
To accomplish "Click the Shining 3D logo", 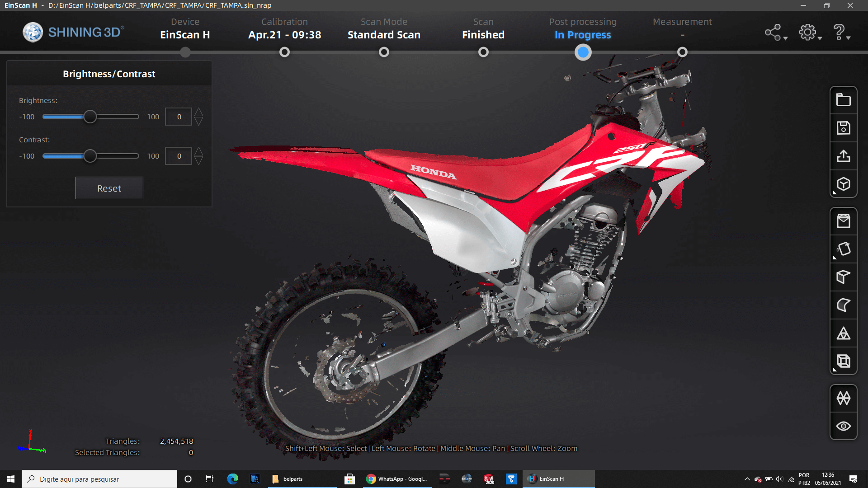I will (73, 32).
